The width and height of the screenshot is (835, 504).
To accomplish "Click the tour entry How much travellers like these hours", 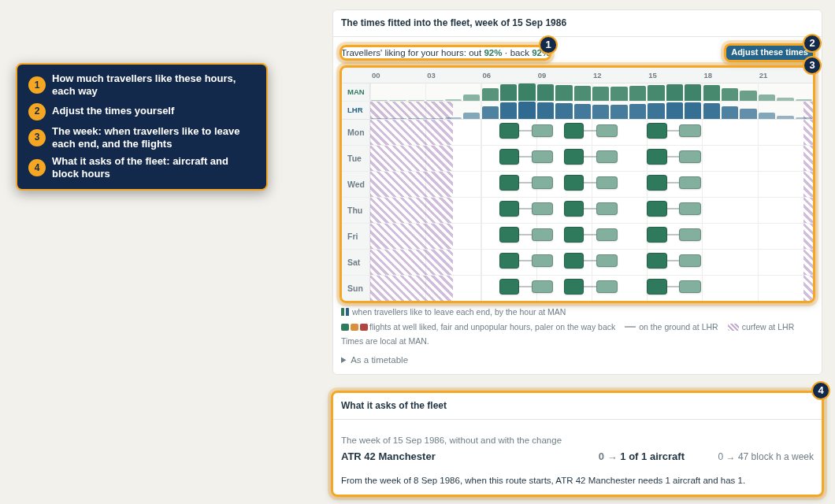I will [144, 84].
